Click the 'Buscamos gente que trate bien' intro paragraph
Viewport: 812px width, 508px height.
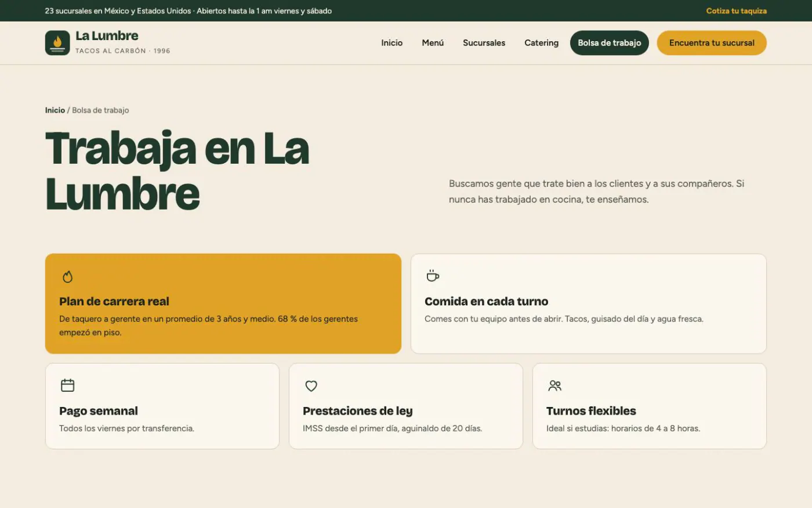[596, 192]
